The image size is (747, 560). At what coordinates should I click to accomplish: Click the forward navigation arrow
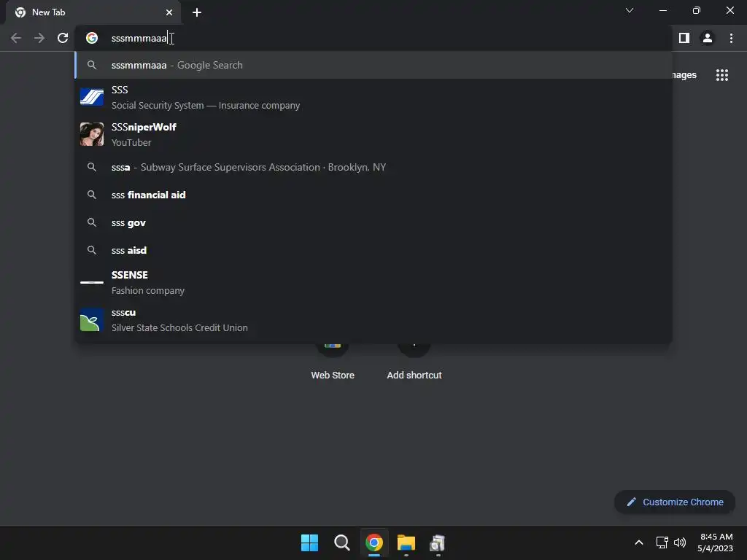(39, 38)
